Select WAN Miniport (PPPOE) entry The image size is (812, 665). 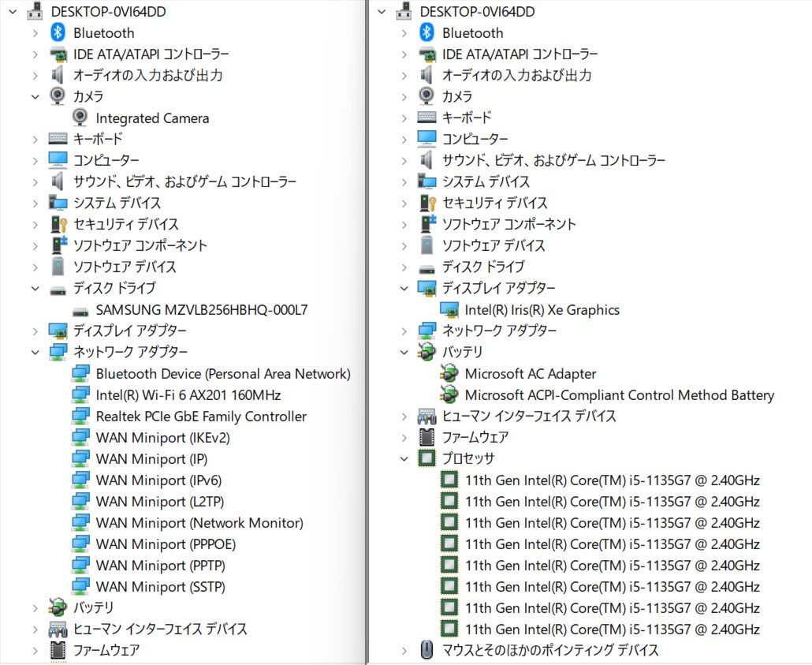tap(166, 544)
